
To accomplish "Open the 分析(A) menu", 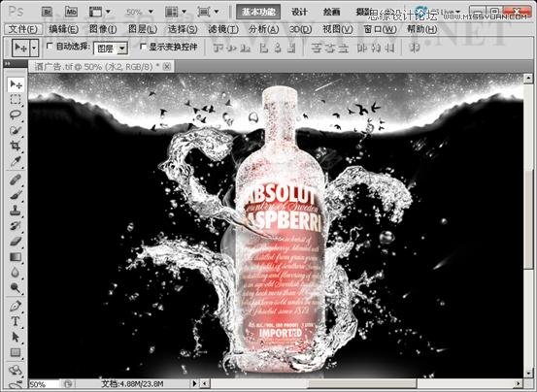I will coord(264,29).
